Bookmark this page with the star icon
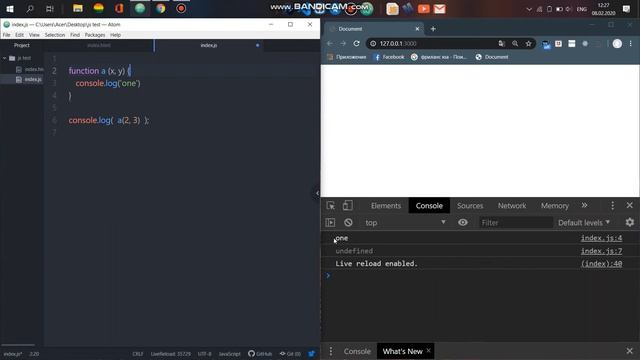 pyautogui.click(x=528, y=44)
